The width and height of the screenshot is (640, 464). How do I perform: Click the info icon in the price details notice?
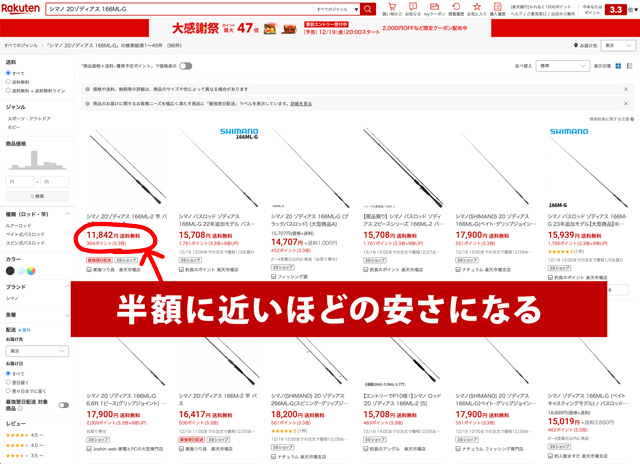87,89
